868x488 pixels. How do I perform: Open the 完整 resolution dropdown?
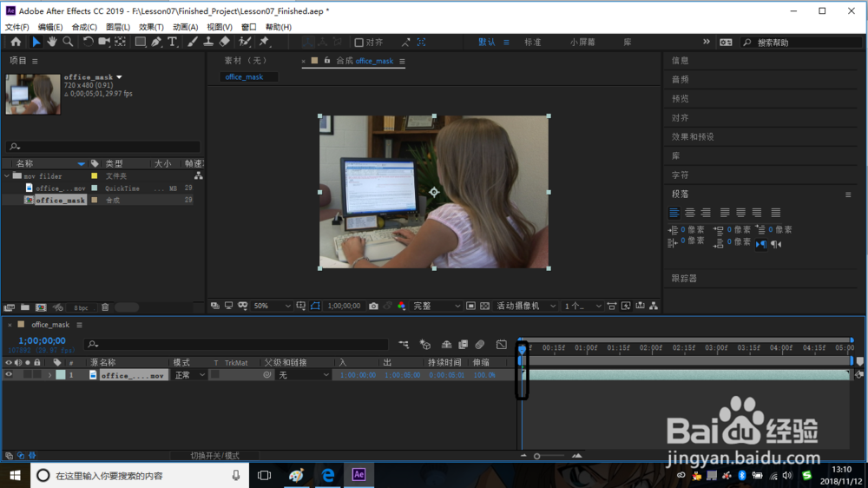pos(437,307)
